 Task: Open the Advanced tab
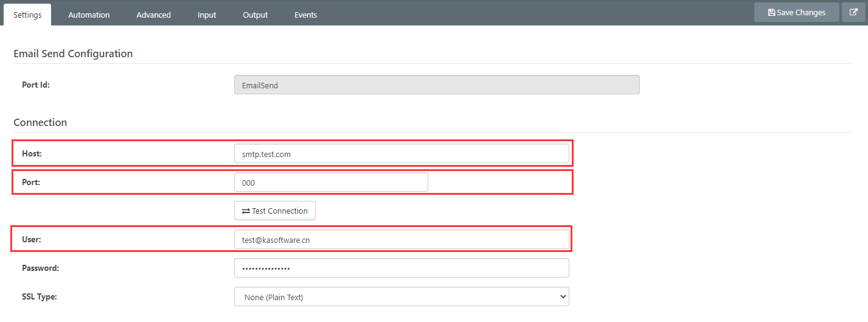[x=153, y=15]
